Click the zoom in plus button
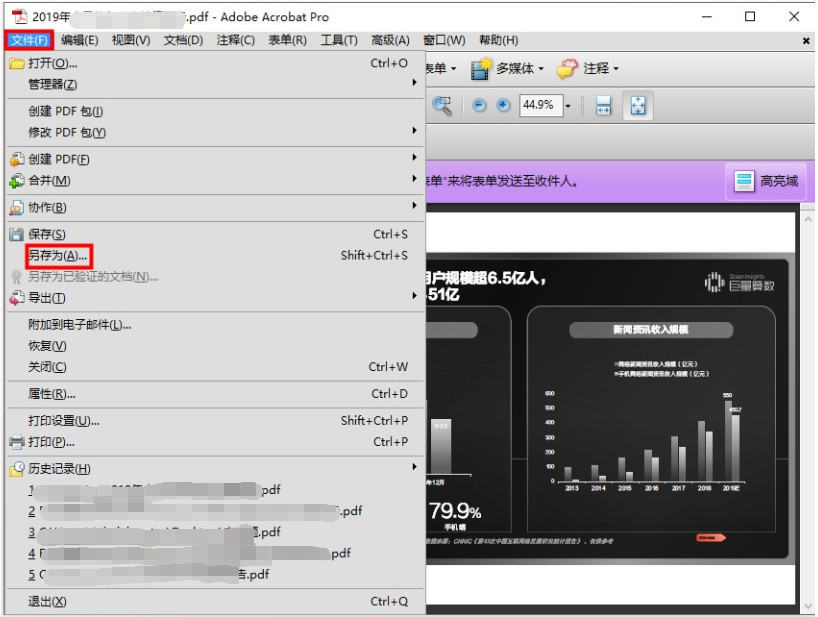This screenshot has height=617, width=818. (503, 105)
